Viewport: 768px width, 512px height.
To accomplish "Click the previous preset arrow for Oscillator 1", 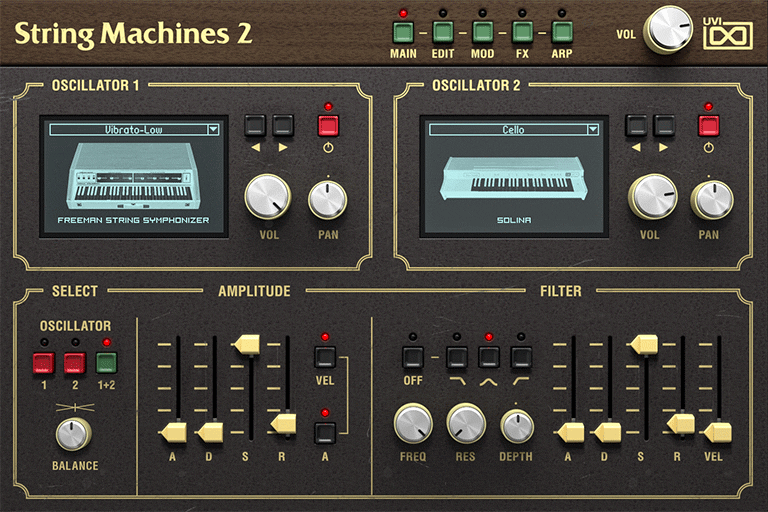I will [x=256, y=126].
